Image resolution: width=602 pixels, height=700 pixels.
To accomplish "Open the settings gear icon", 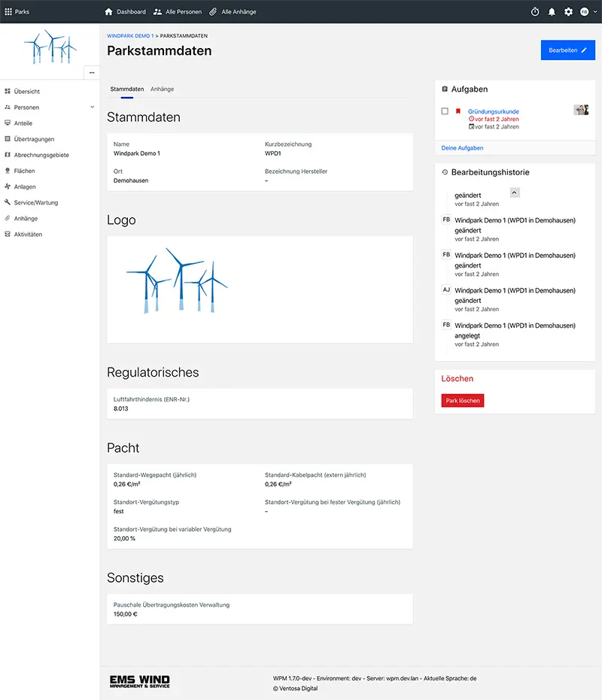I will click(568, 12).
